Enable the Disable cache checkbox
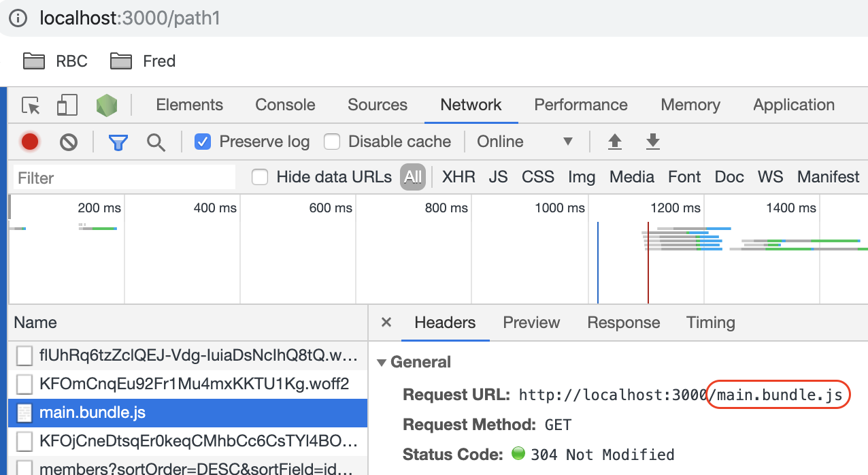The width and height of the screenshot is (868, 475). 332,142
